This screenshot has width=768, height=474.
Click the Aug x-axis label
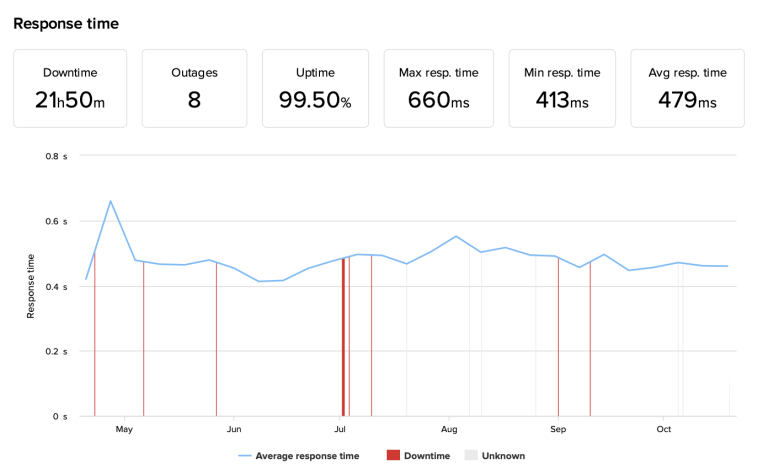pyautogui.click(x=449, y=429)
